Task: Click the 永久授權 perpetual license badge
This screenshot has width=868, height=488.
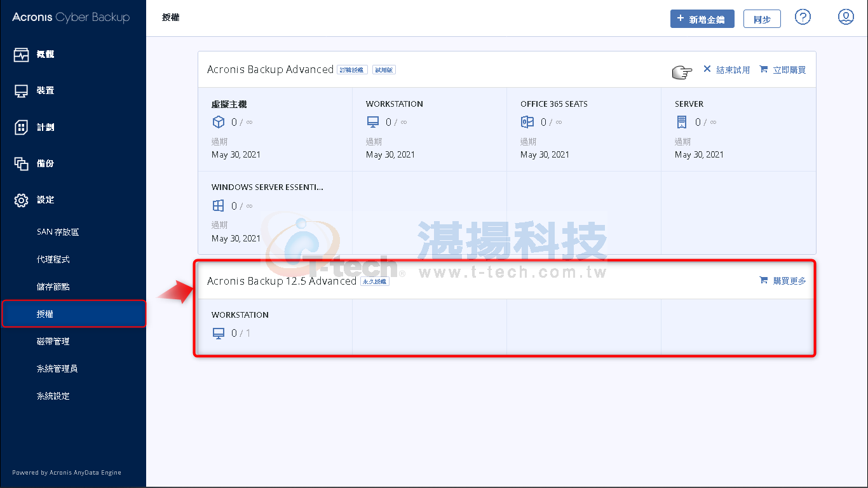Action: click(375, 281)
